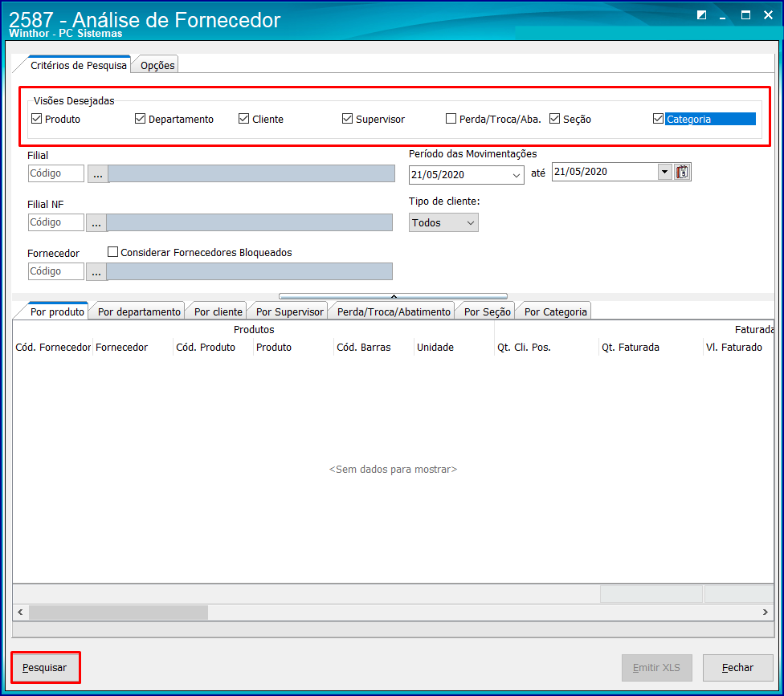Sort by the Fornecedor column header
784x696 pixels.
[133, 348]
